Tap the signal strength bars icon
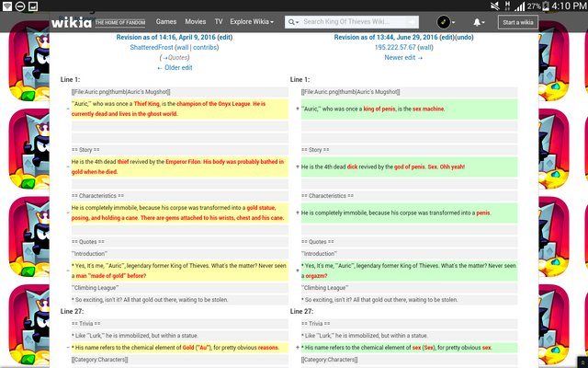The height and width of the screenshot is (368, 588). (x=519, y=6)
